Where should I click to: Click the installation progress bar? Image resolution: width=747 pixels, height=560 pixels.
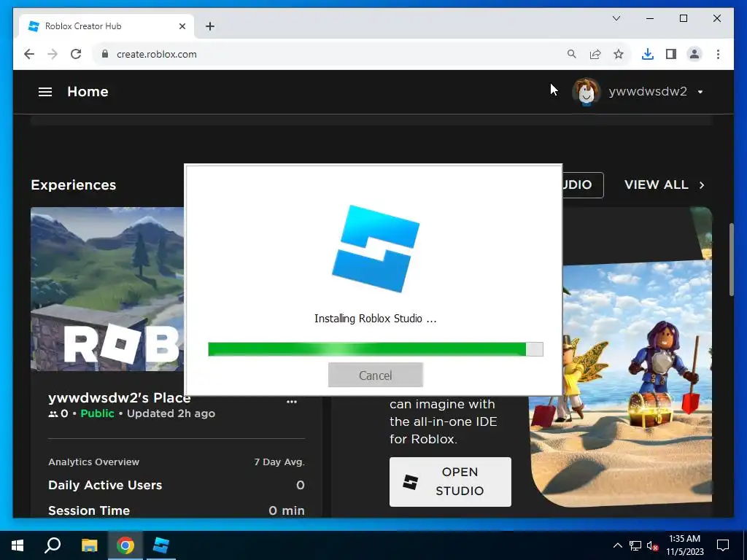[x=376, y=349]
